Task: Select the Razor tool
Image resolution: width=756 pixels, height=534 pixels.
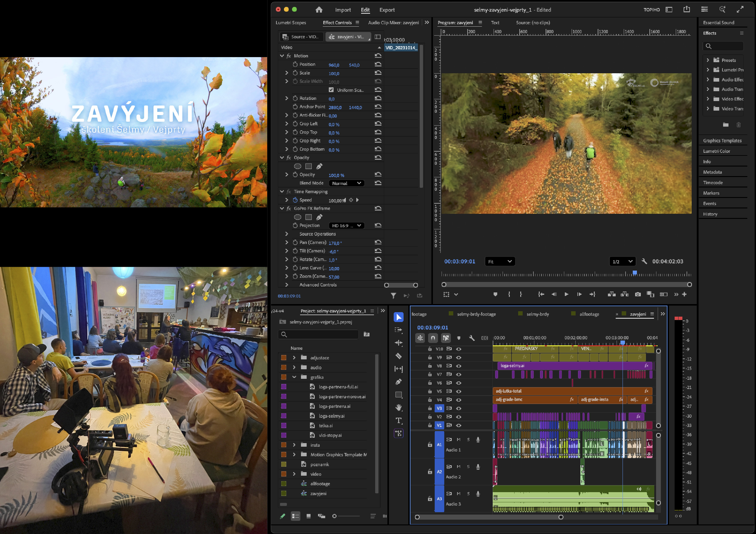Action: 398,356
